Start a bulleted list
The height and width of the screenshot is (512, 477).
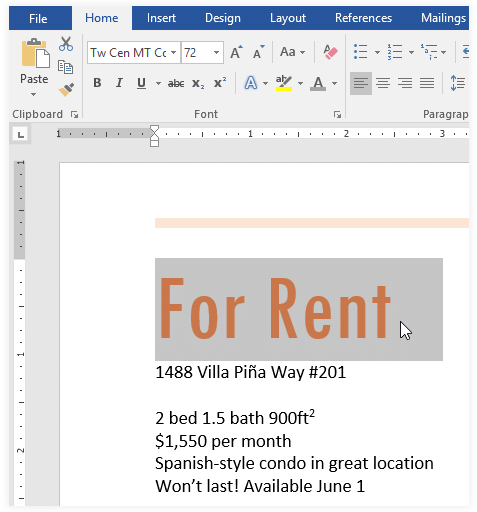tap(361, 52)
